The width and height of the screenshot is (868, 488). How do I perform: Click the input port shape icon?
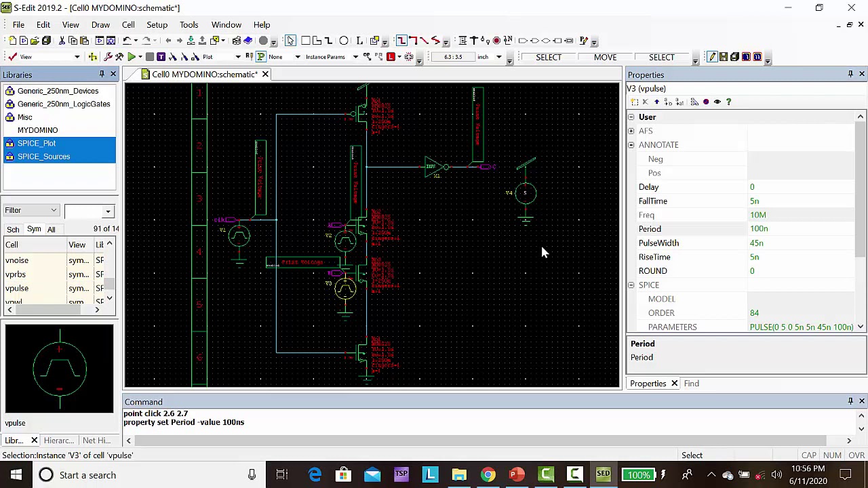[523, 40]
